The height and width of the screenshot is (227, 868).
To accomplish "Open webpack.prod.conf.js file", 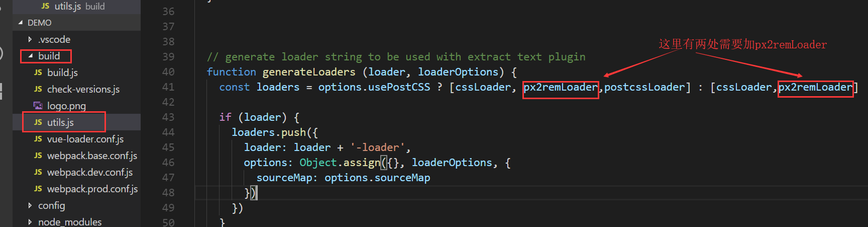I will coord(92,189).
